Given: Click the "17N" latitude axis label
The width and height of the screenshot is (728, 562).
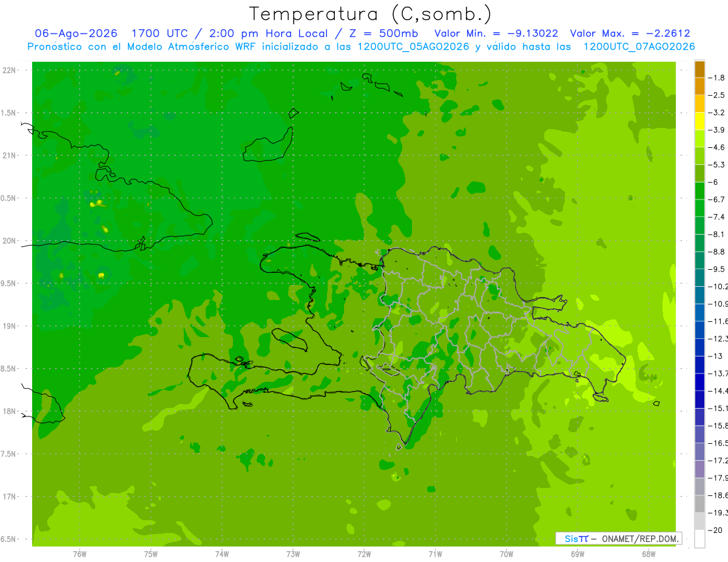Looking at the screenshot, I should 10,496.
